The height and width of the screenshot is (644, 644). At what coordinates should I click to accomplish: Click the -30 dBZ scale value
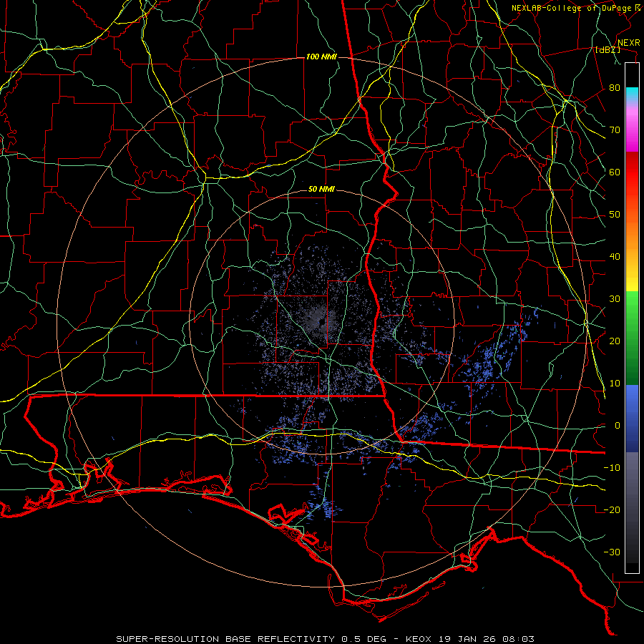tap(612, 552)
